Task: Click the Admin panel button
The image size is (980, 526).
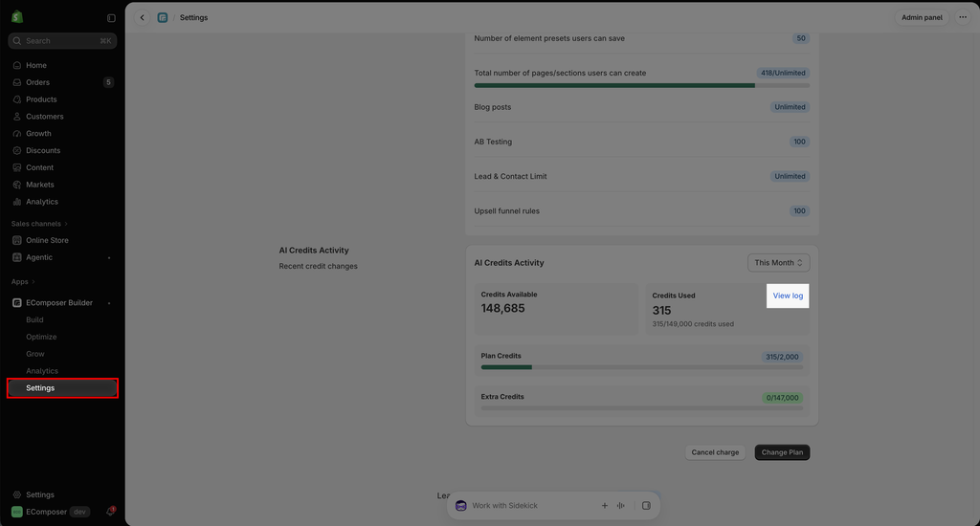Action: pos(922,17)
